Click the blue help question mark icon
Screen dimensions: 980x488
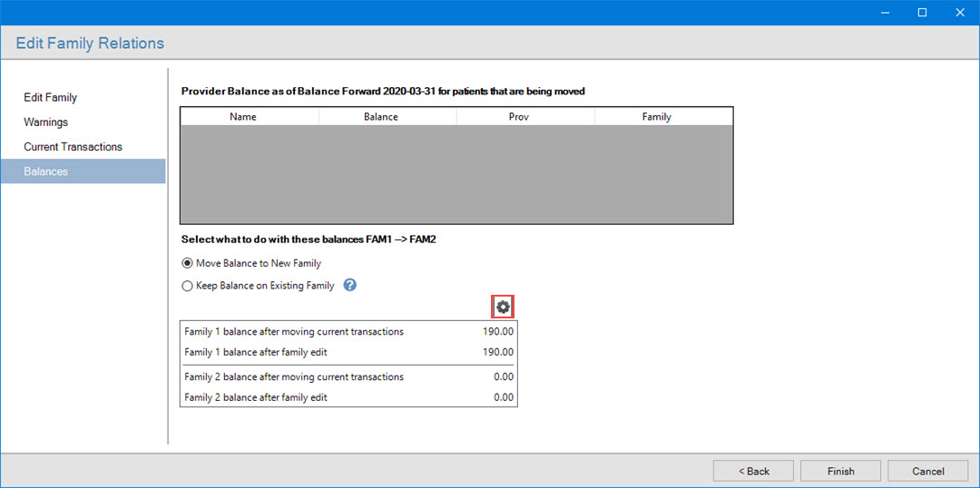[350, 285]
